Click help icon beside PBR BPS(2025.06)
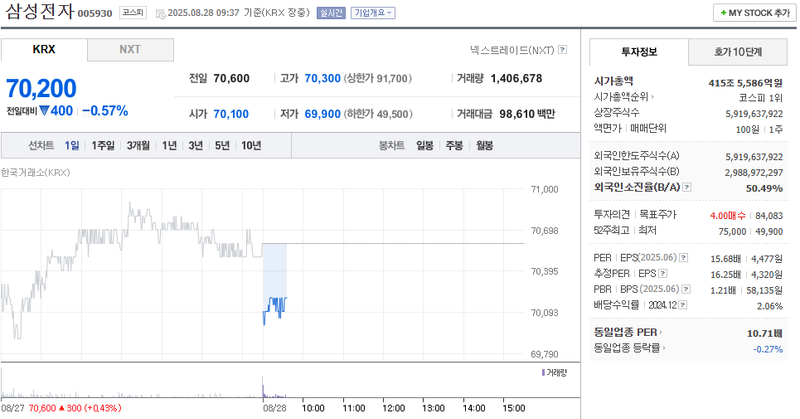Image resolution: width=800 pixels, height=419 pixels. pyautogui.click(x=686, y=289)
